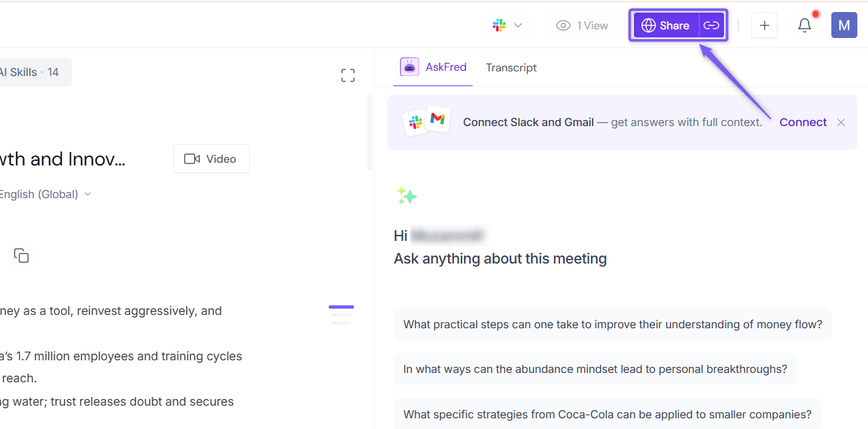
Task: Dismiss the Connect Slack and Gmail banner
Action: pyautogui.click(x=841, y=122)
